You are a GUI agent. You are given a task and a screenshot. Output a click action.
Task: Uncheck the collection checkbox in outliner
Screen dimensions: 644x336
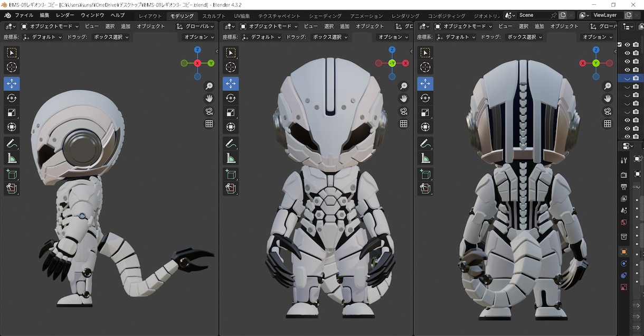point(620,45)
